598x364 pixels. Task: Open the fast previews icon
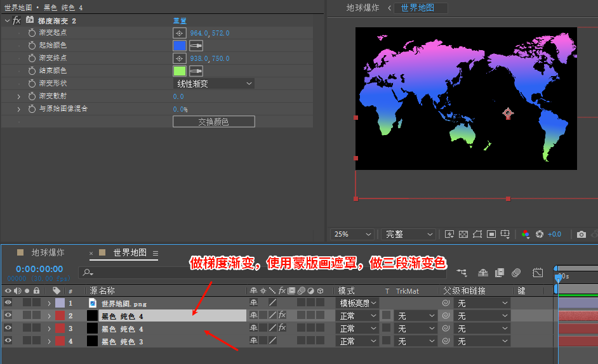pos(449,234)
